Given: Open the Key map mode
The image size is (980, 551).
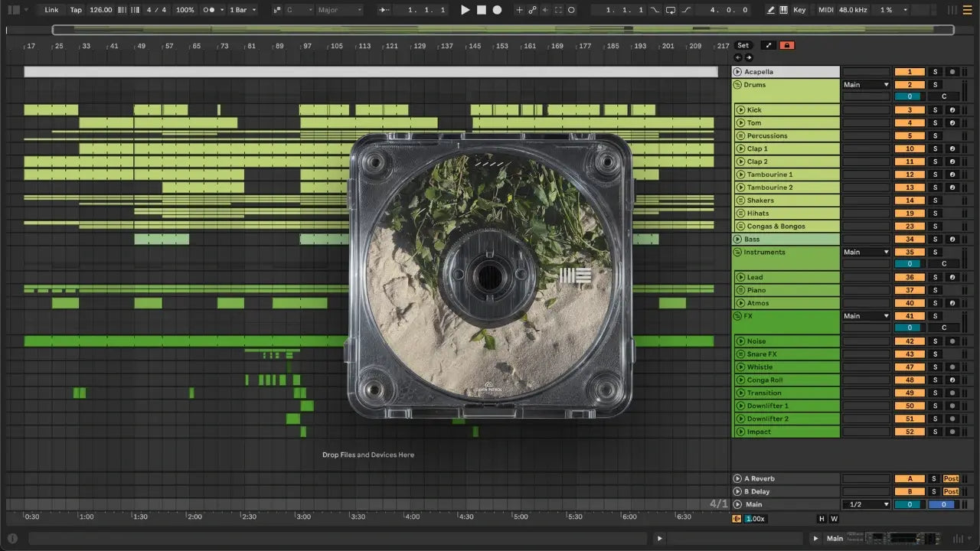Looking at the screenshot, I should (x=799, y=10).
